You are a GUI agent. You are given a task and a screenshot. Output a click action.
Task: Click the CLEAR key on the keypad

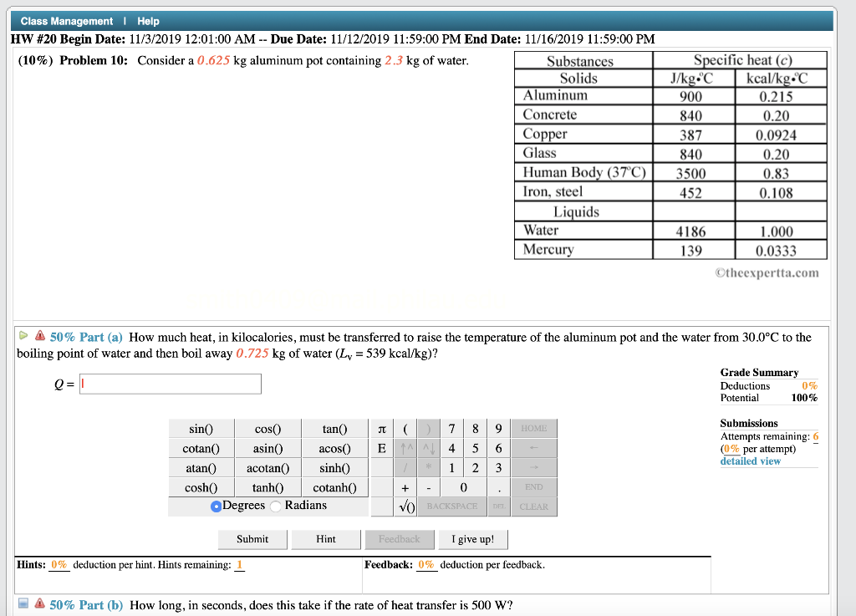pos(532,506)
